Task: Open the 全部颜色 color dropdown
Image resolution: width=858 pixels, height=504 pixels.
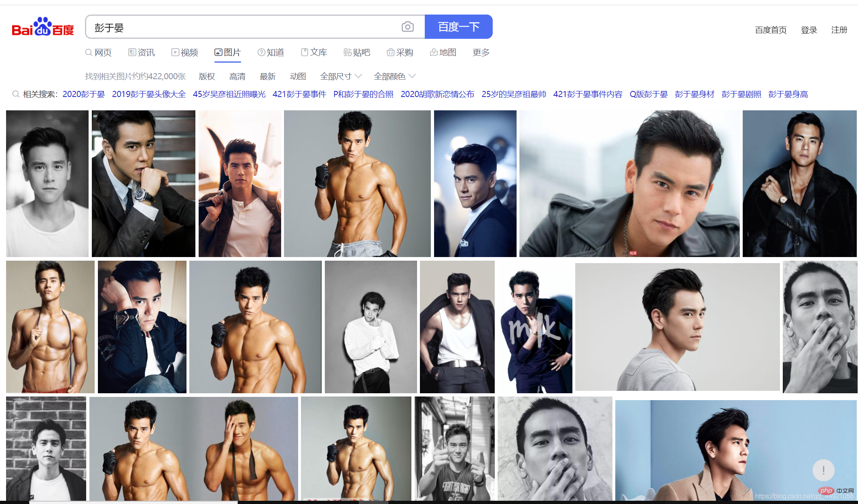Action: pos(394,76)
